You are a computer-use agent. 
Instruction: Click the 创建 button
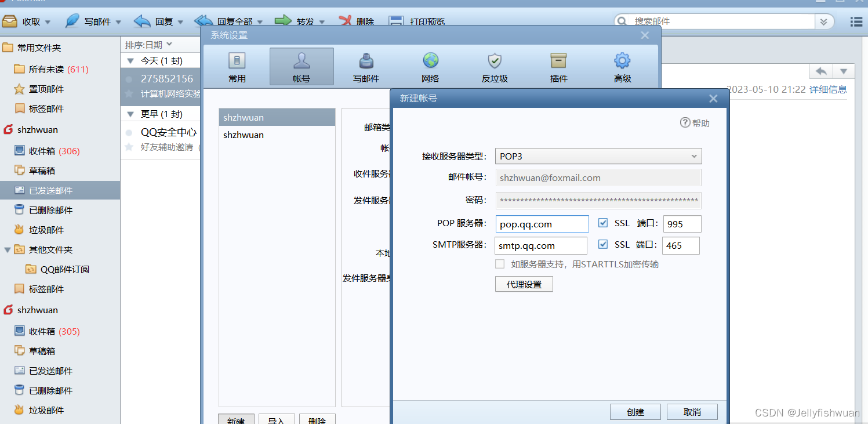pyautogui.click(x=635, y=412)
